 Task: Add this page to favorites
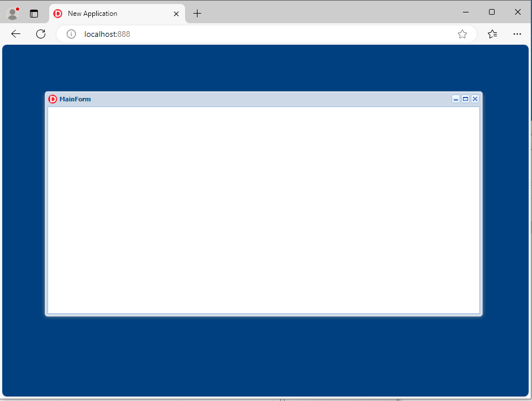tap(462, 34)
